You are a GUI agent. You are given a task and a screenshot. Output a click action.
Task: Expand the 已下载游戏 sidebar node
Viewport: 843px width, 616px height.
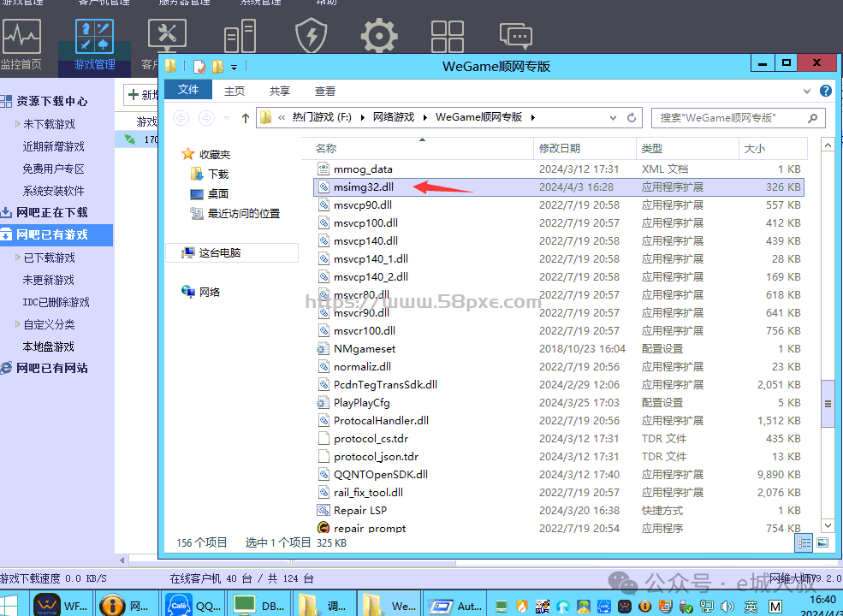click(18, 258)
